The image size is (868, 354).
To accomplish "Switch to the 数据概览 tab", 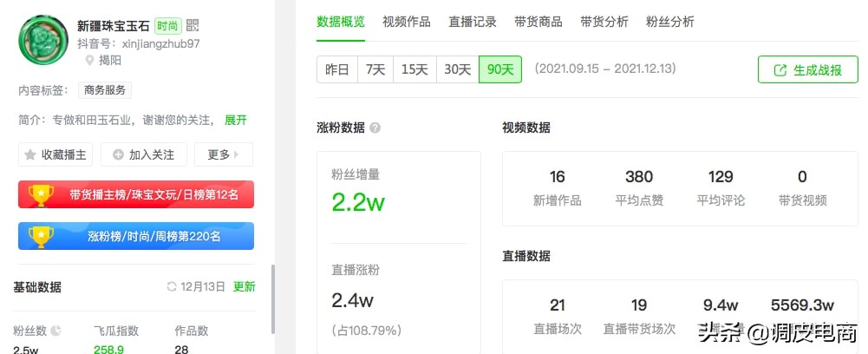I will [x=341, y=23].
